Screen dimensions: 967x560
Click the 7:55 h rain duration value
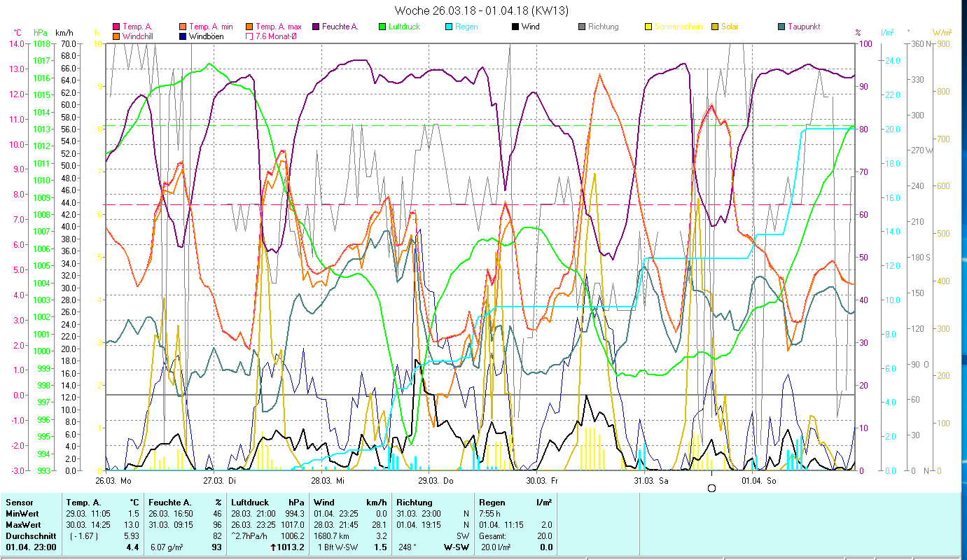tap(492, 513)
